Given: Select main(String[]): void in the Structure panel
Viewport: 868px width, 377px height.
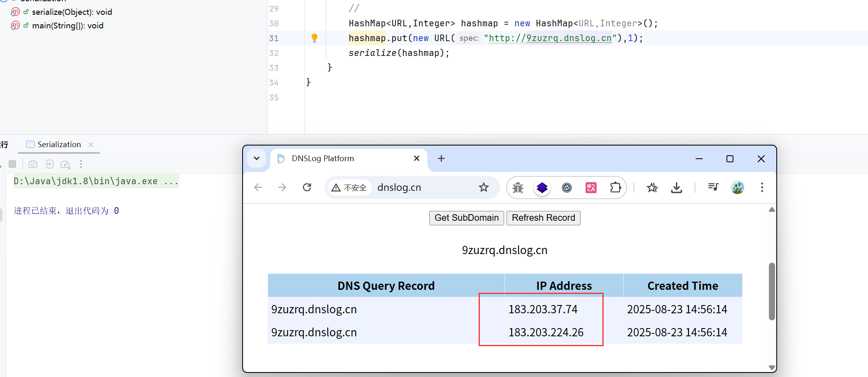Looking at the screenshot, I should click(x=68, y=25).
